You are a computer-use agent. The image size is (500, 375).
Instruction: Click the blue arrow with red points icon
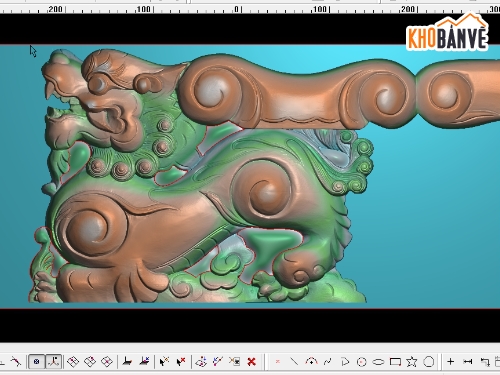click(x=218, y=361)
